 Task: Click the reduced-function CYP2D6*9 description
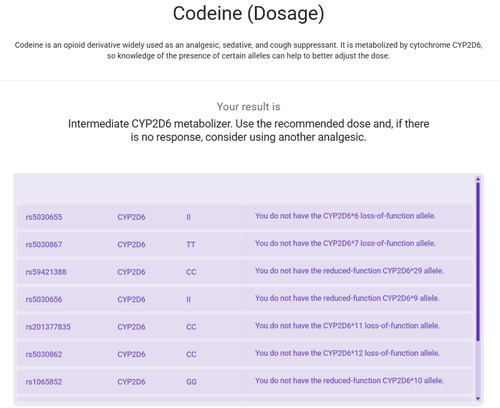click(x=347, y=298)
